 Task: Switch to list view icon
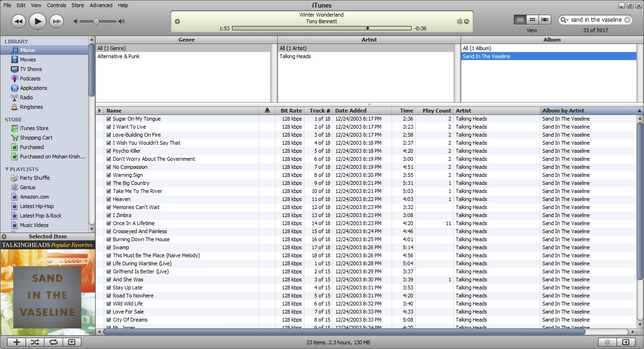(520, 20)
